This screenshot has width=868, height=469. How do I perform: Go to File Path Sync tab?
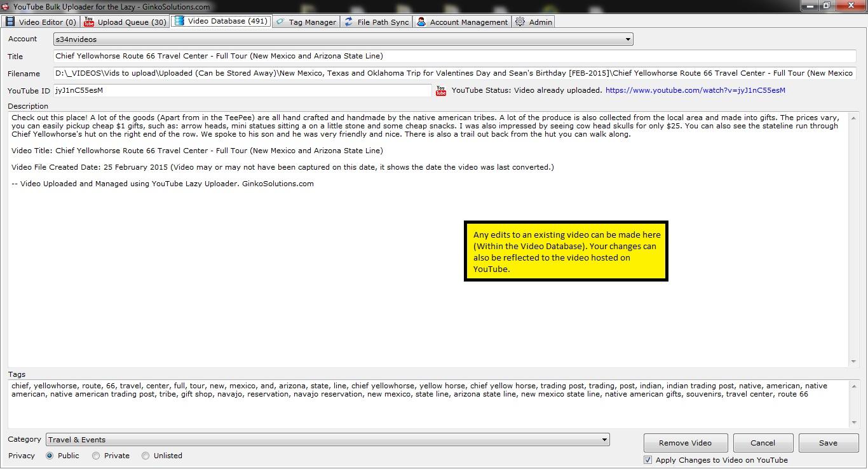pyautogui.click(x=377, y=22)
